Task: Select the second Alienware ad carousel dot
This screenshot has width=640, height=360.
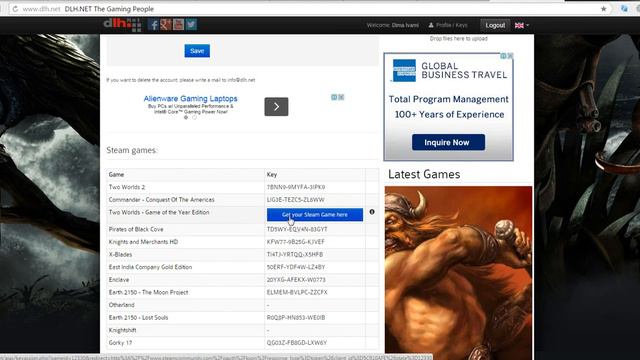Action: 194,118
